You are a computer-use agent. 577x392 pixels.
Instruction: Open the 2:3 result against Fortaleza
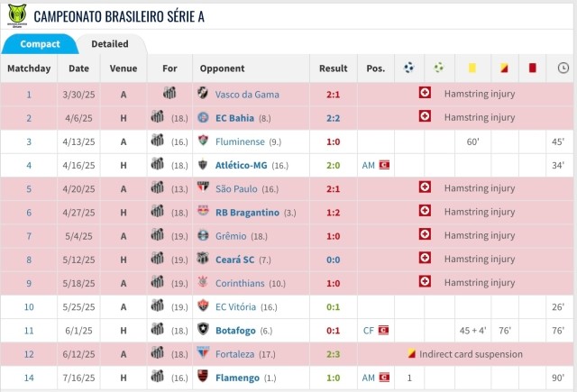pyautogui.click(x=333, y=352)
